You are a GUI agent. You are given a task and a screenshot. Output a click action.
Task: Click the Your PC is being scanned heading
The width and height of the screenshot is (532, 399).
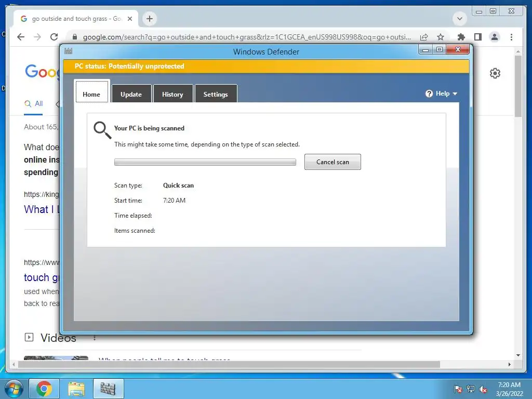(149, 128)
